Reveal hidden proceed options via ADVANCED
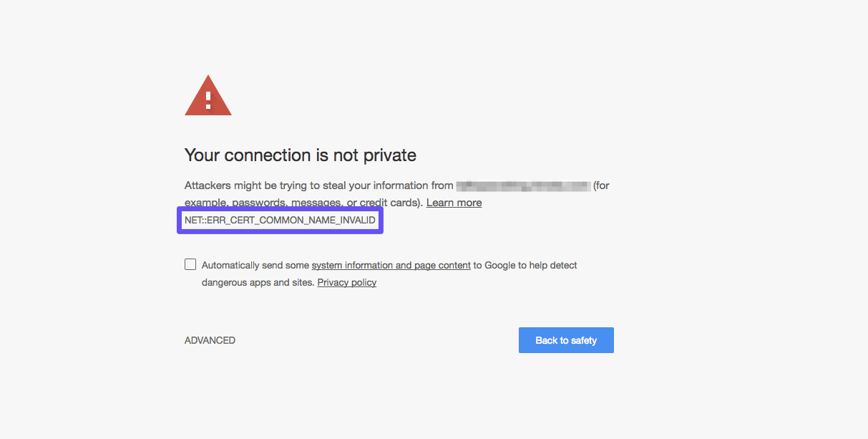 click(x=210, y=340)
